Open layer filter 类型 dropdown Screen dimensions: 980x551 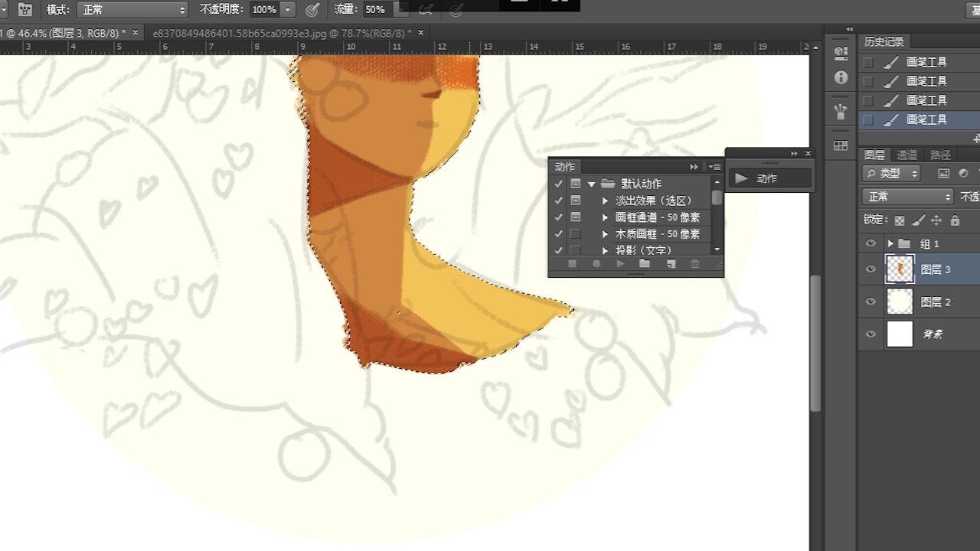[x=891, y=174]
